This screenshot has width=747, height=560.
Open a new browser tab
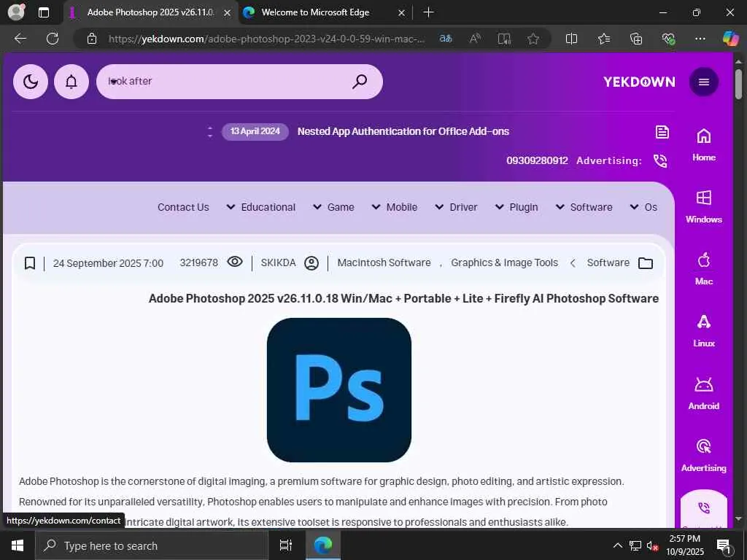(428, 12)
